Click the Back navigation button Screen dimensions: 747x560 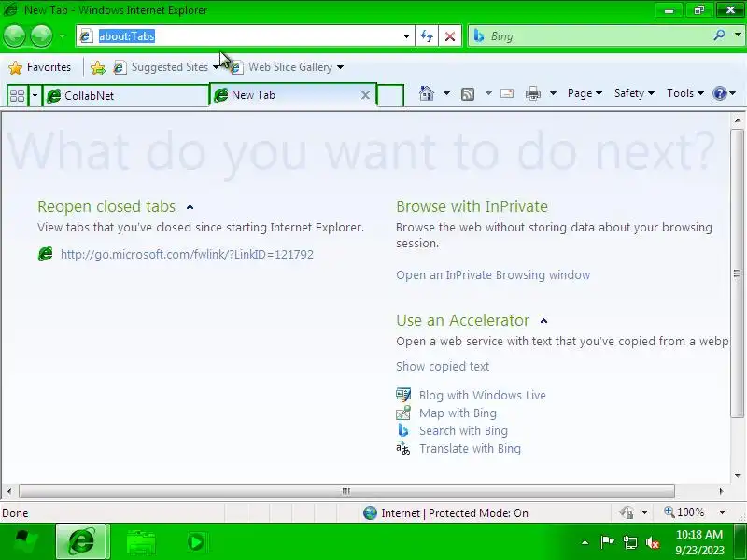[14, 36]
